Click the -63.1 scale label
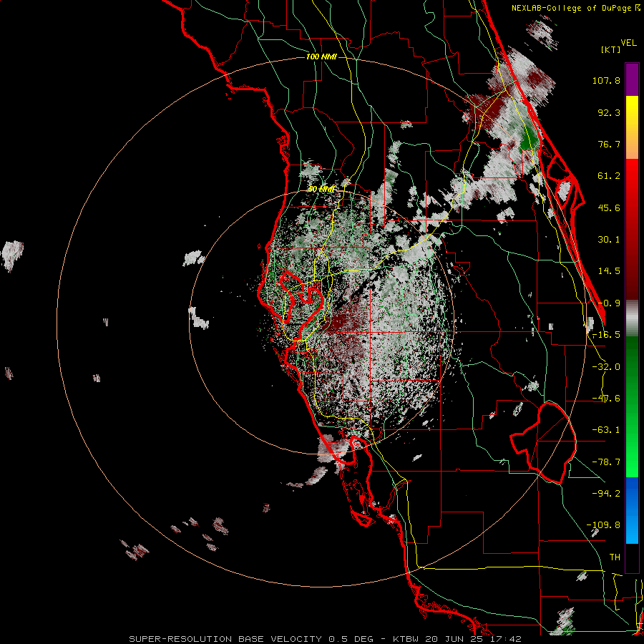Screen dimensions: 644x644 606,430
